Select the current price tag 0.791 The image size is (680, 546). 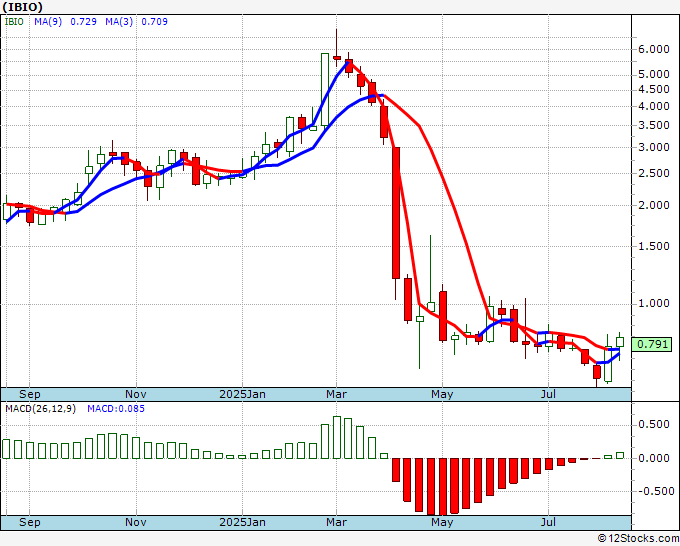pyautogui.click(x=652, y=344)
